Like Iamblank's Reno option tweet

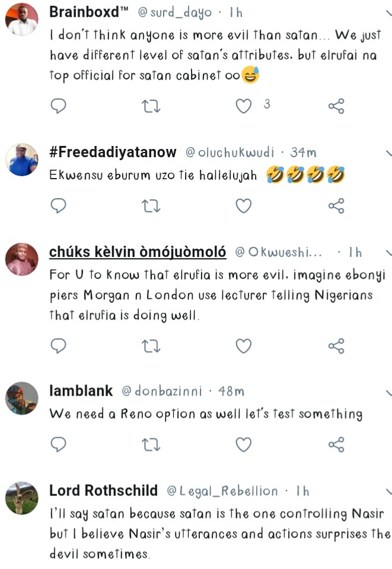tap(244, 444)
